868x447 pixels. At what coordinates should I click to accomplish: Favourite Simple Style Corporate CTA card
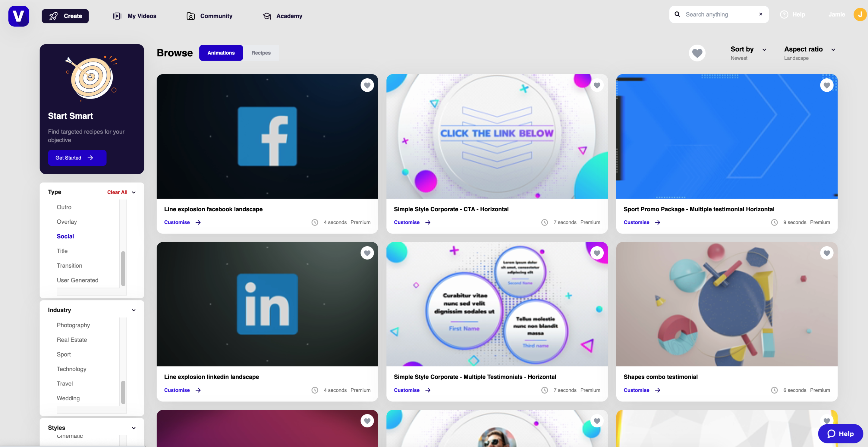[597, 85]
